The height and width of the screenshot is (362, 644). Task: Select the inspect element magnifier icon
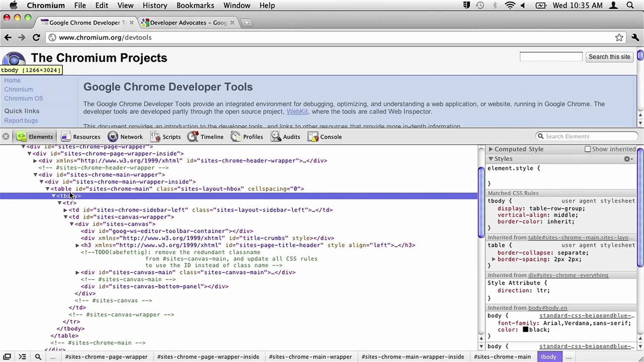coord(38,356)
